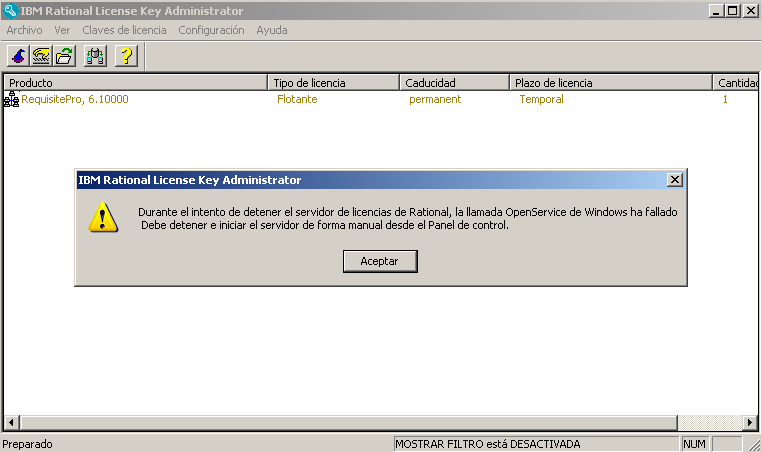
Task: Click the window resize grip in corner
Action: (x=754, y=444)
